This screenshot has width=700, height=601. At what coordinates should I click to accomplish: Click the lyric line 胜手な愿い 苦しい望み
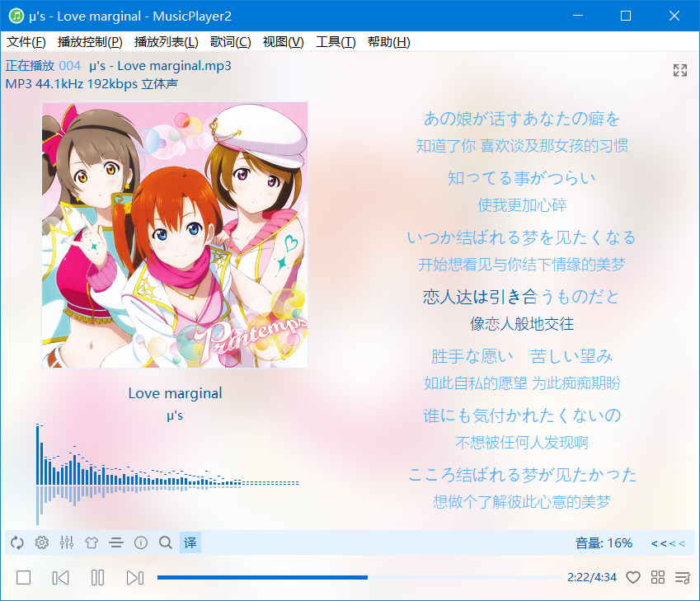pos(521,356)
